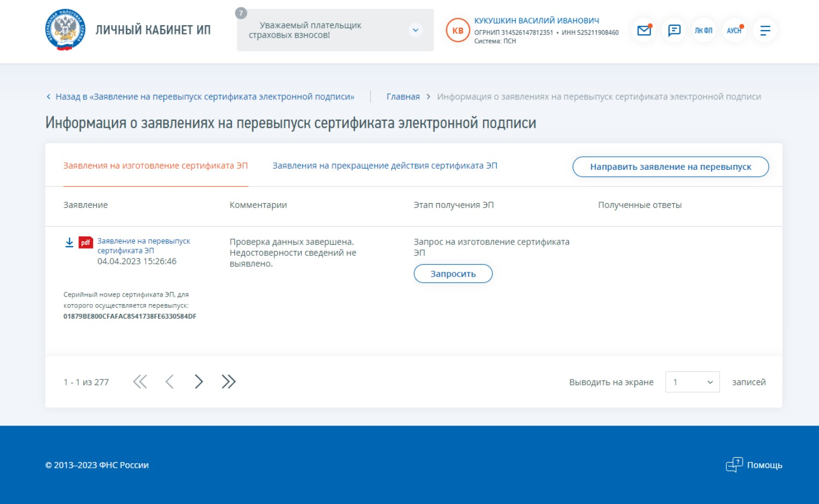Open the hamburger menu icon
Viewport: 819px width, 504px height.
click(765, 31)
